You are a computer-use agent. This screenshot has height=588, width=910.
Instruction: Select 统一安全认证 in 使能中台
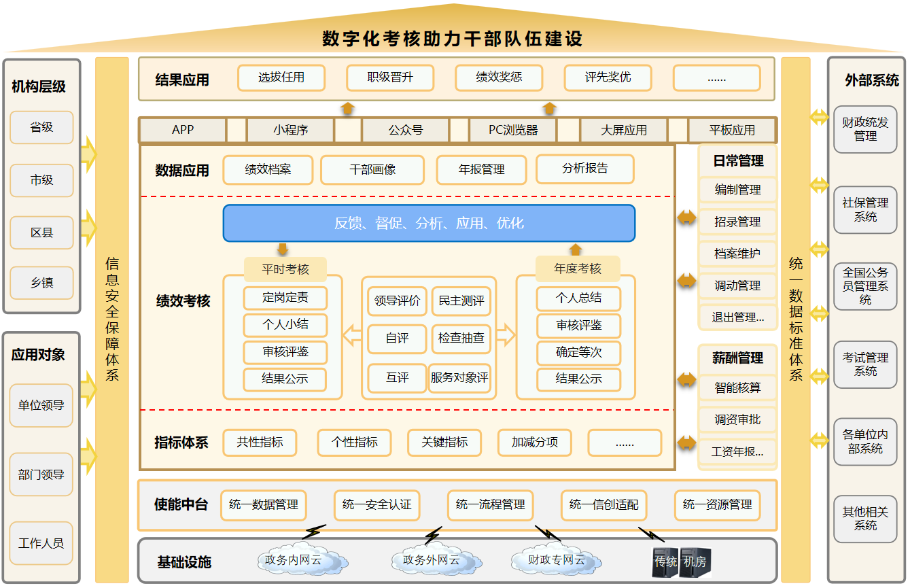tap(377, 505)
